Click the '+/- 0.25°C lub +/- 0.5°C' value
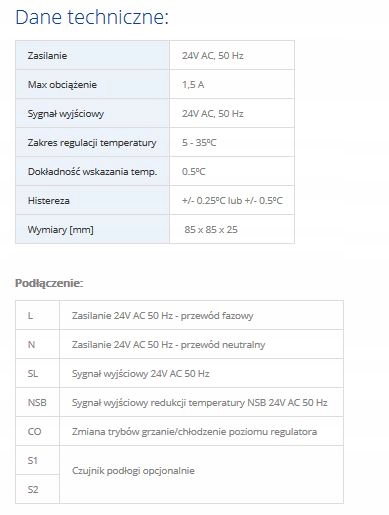Image resolution: width=389 pixels, height=515 pixels. click(232, 201)
